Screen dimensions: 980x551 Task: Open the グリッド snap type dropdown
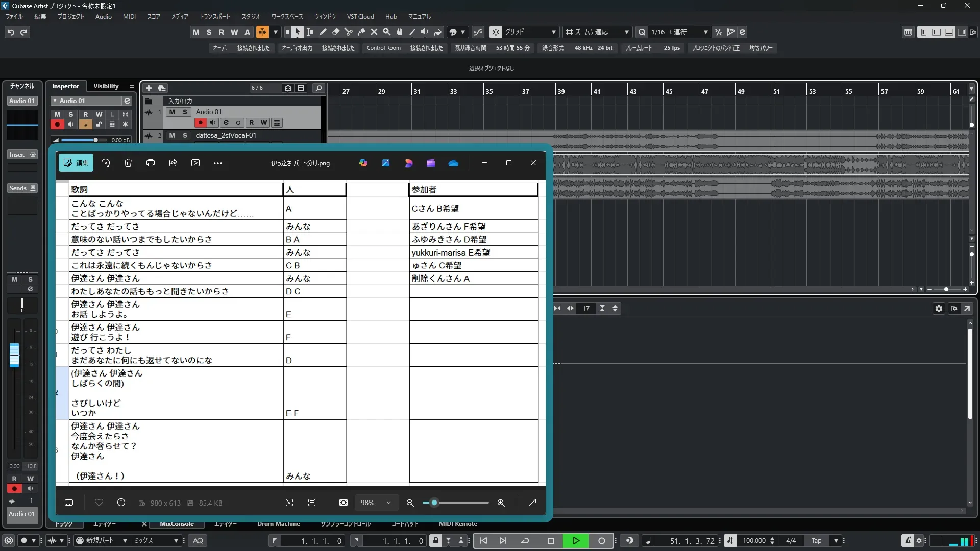click(x=553, y=32)
